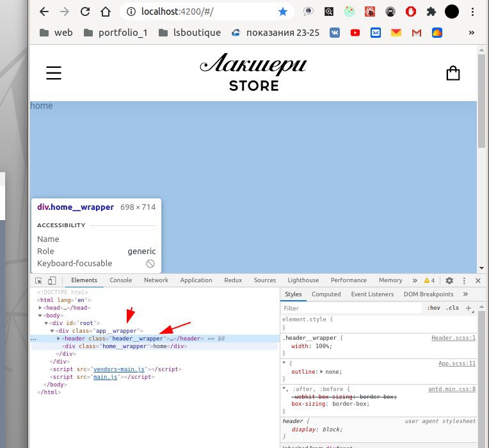Open the antd.min.css:8 source link
This screenshot has height=448, width=489.
[x=452, y=389]
